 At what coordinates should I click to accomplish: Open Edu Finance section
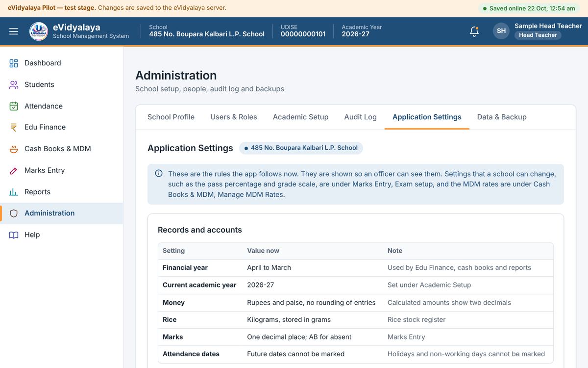pos(61,127)
